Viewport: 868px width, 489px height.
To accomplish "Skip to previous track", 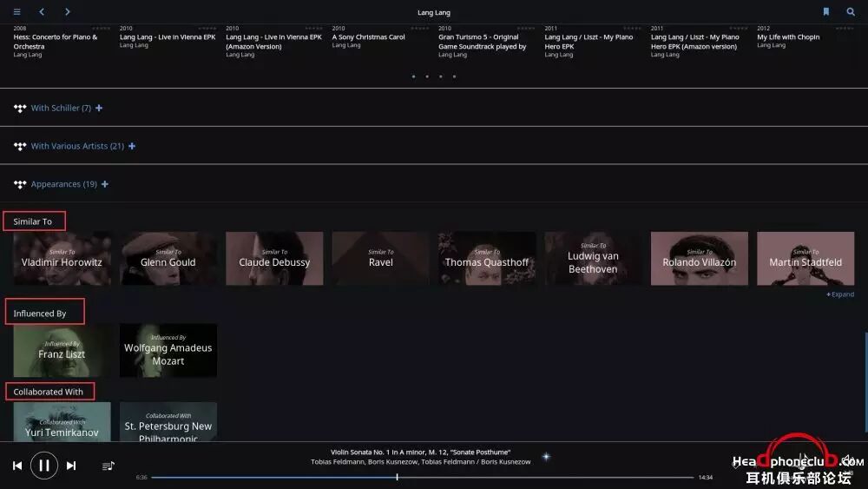I will click(17, 466).
